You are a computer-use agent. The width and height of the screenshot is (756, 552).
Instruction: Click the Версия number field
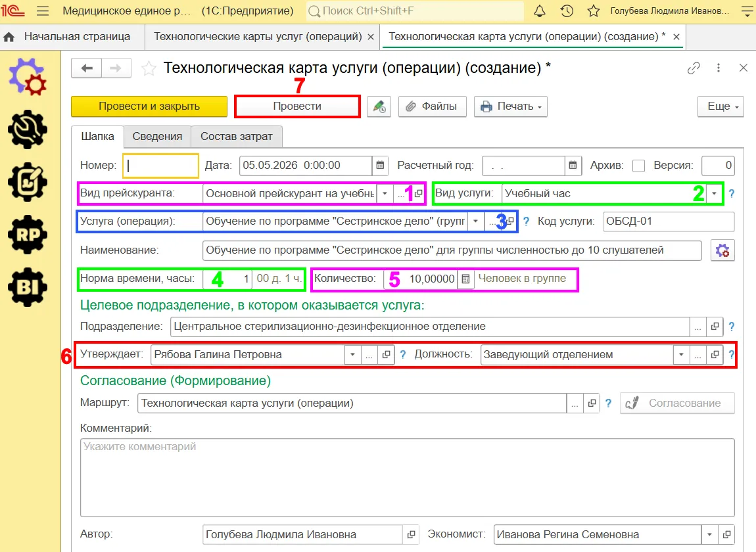pyautogui.click(x=718, y=166)
